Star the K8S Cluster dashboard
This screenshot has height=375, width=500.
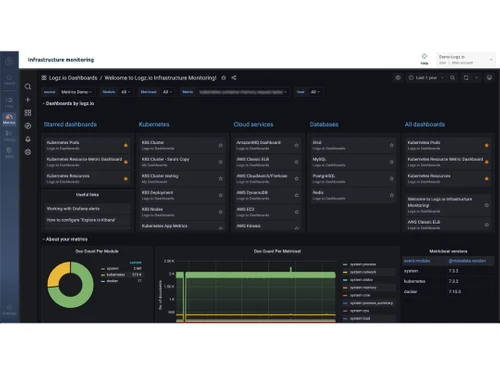221,145
